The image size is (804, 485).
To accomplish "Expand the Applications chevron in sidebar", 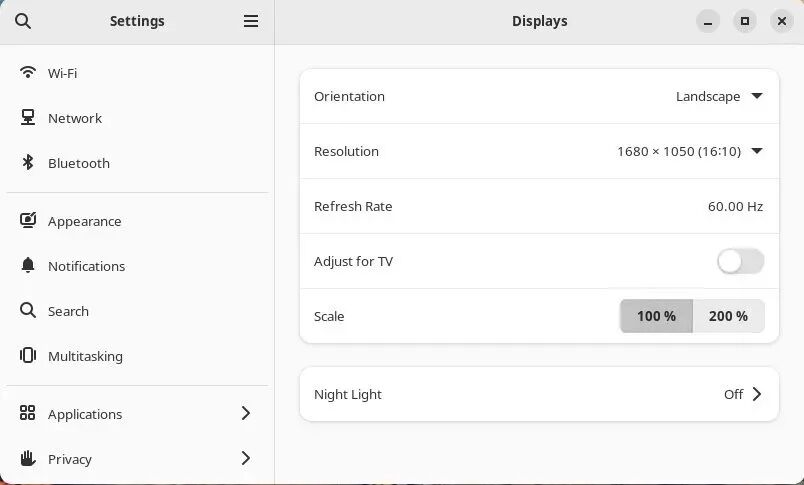I will pos(246,413).
